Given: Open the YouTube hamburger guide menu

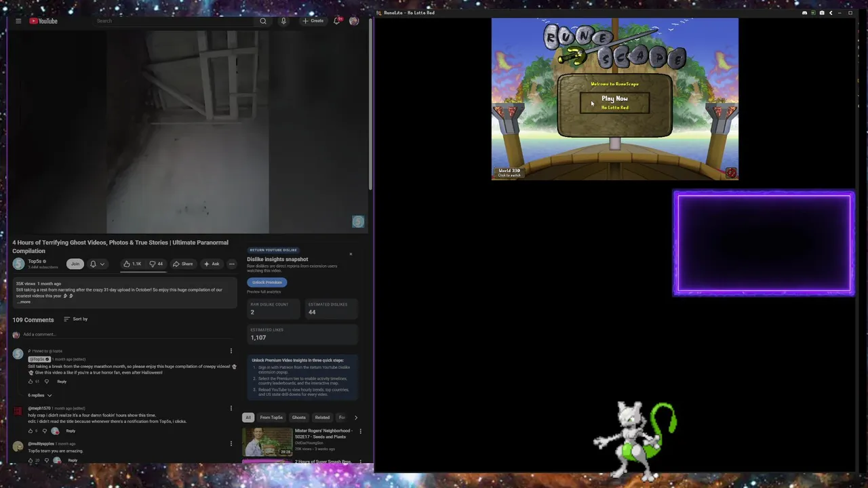Looking at the screenshot, I should click(18, 21).
